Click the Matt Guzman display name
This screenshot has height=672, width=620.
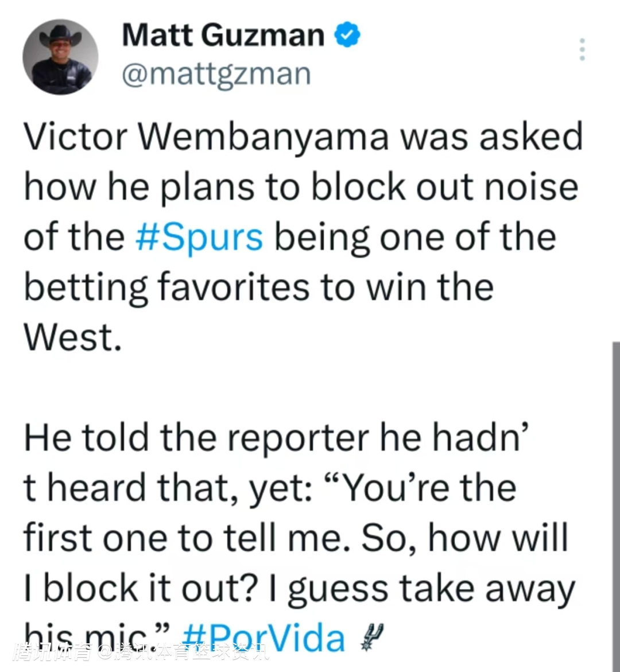223,36
